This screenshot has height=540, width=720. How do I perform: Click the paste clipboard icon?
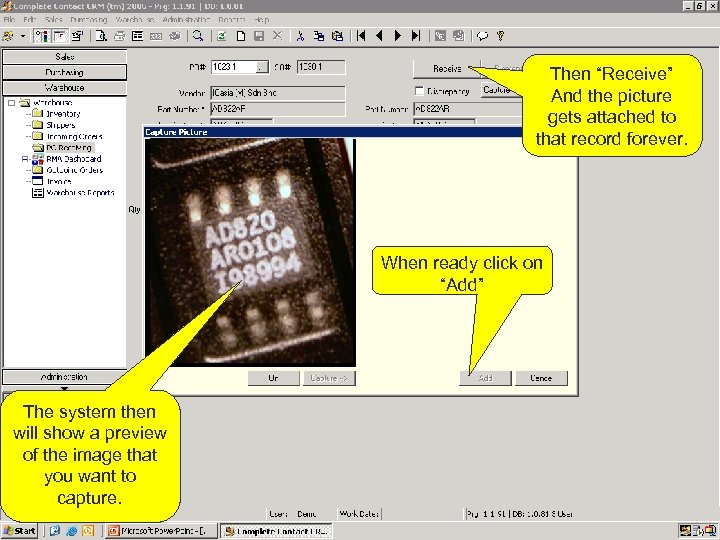[337, 36]
